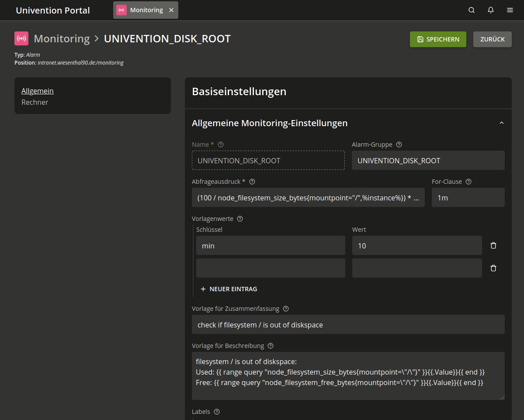This screenshot has height=420, width=524.
Task: Save changes with Speichern button
Action: (x=438, y=39)
